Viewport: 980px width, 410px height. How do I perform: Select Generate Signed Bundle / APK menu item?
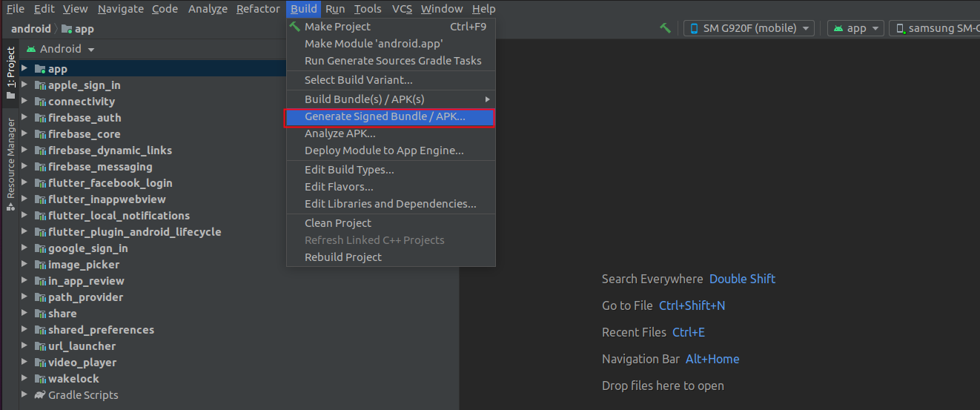tap(385, 117)
